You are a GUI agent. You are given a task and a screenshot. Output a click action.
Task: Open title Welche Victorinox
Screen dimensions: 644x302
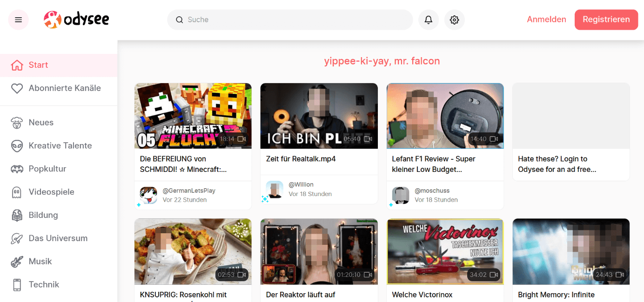click(422, 295)
